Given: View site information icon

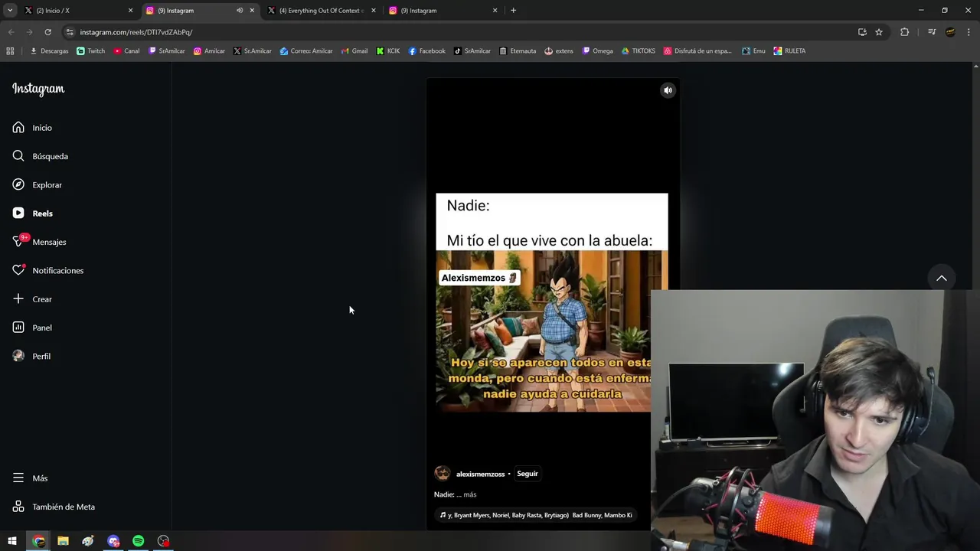Looking at the screenshot, I should pyautogui.click(x=70, y=32).
